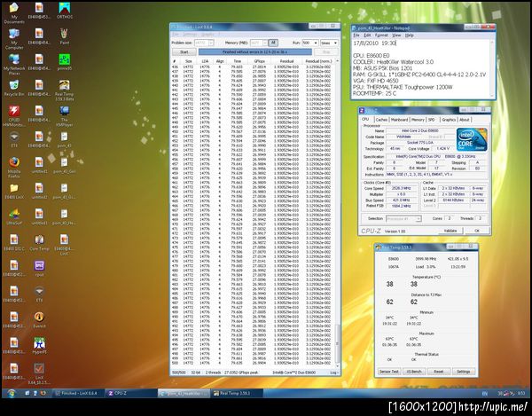Image resolution: width=532 pixels, height=416 pixels.
Task: Launch UltraSurf from the desktop
Action: click(14, 216)
